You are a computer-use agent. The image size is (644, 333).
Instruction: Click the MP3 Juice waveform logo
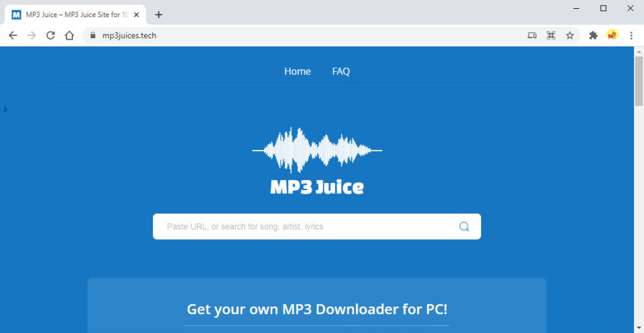tap(317, 161)
